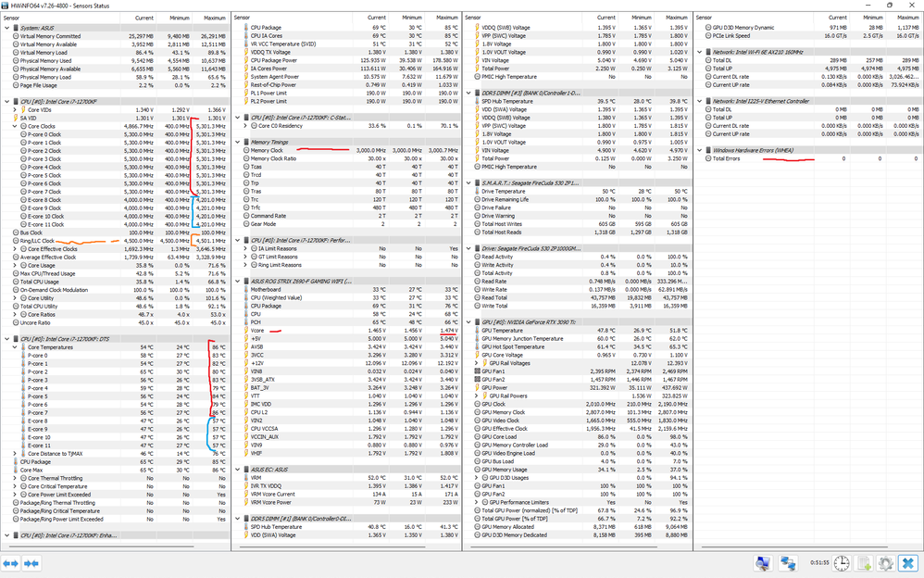Select the Drive Remaining Life row

click(579, 199)
